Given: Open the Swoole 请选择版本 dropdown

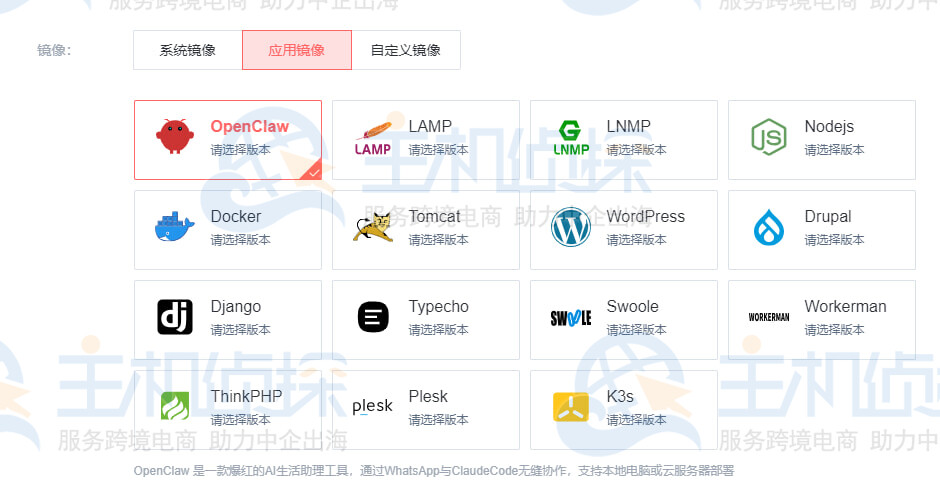Looking at the screenshot, I should [636, 330].
